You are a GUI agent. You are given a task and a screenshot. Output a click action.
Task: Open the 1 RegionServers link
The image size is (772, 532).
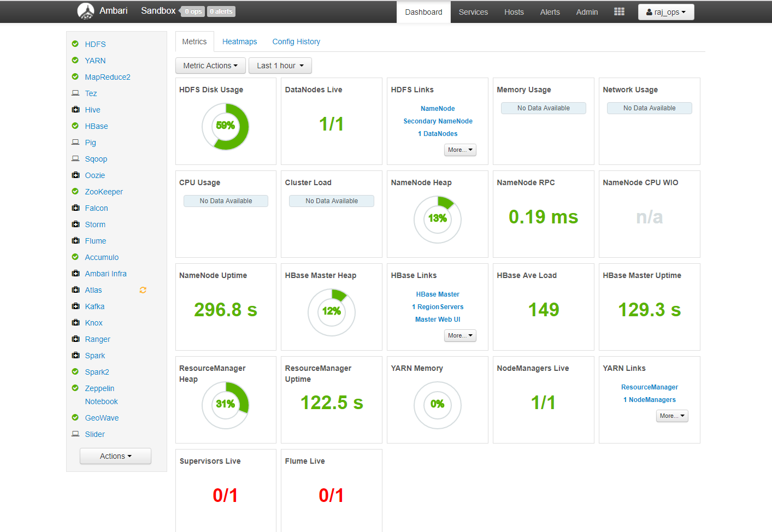(438, 307)
